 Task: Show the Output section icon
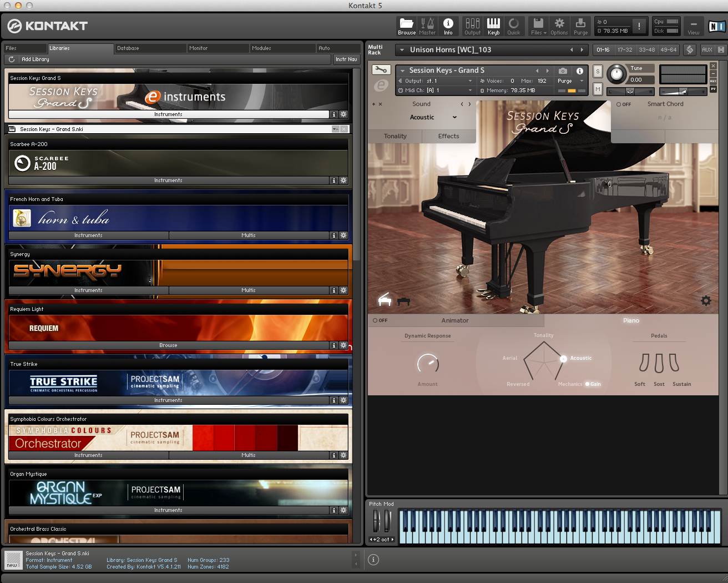coord(472,26)
